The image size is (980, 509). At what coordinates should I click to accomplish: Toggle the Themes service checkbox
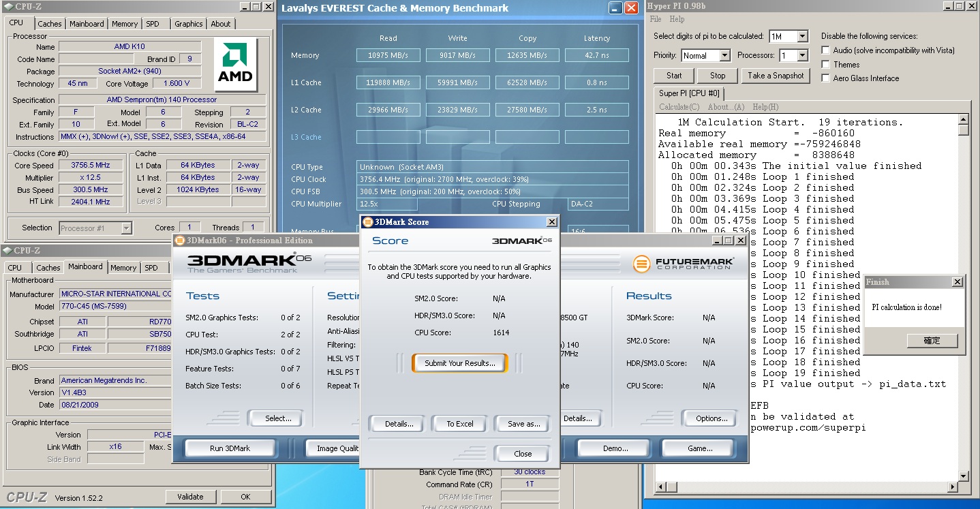tap(826, 65)
